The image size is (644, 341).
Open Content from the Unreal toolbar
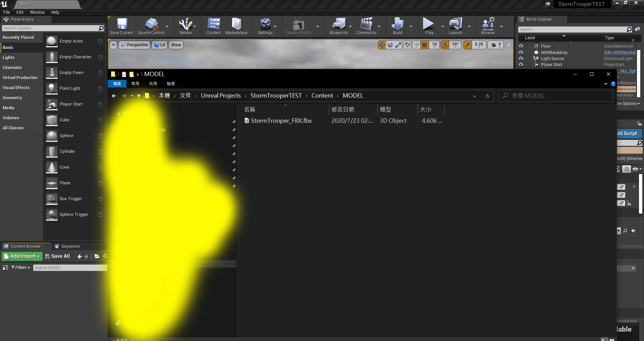214,26
